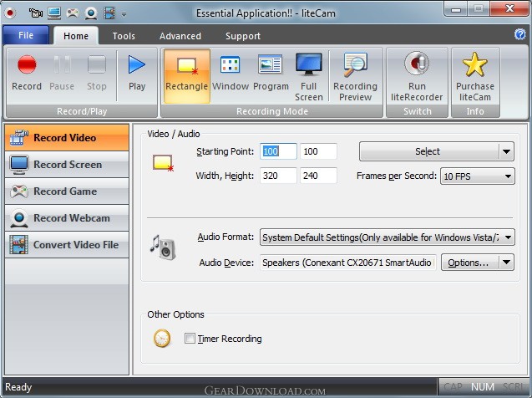
Task: Click quick access film convert icon
Action: tap(109, 13)
